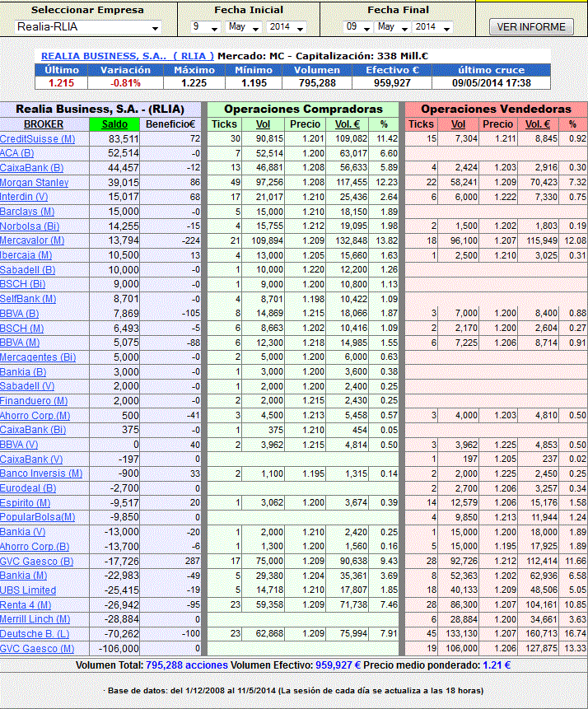Open BSCH (Bi) broker link
588x709 pixels.
point(22,284)
